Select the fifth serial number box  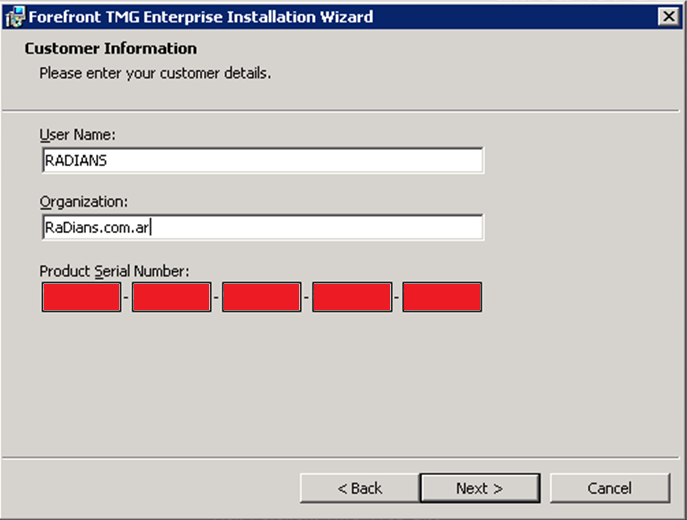coord(442,297)
